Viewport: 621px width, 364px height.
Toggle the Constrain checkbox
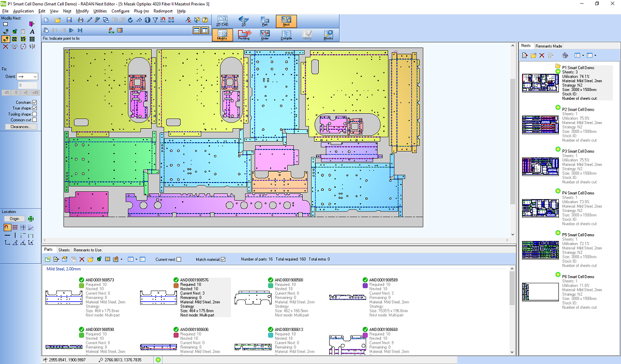point(35,102)
